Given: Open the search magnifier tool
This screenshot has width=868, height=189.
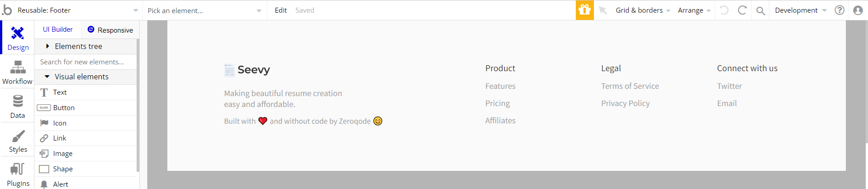Looking at the screenshot, I should [760, 10].
